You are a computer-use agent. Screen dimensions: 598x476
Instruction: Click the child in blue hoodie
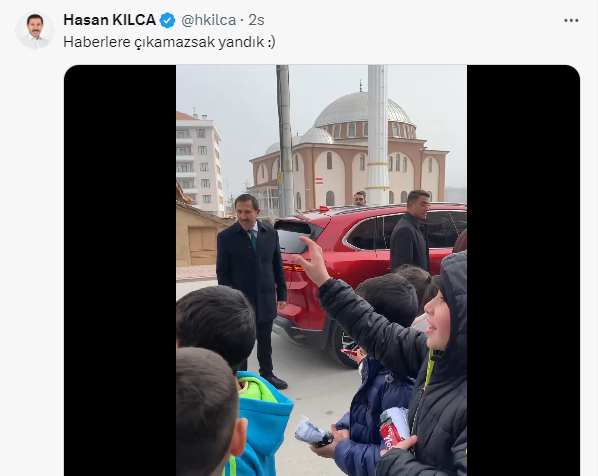pyautogui.click(x=263, y=423)
